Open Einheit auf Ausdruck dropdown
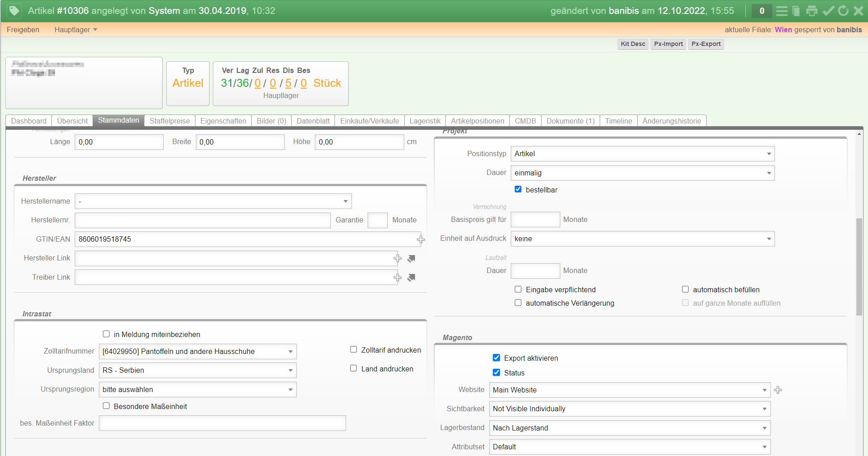This screenshot has height=456, width=868. (643, 239)
